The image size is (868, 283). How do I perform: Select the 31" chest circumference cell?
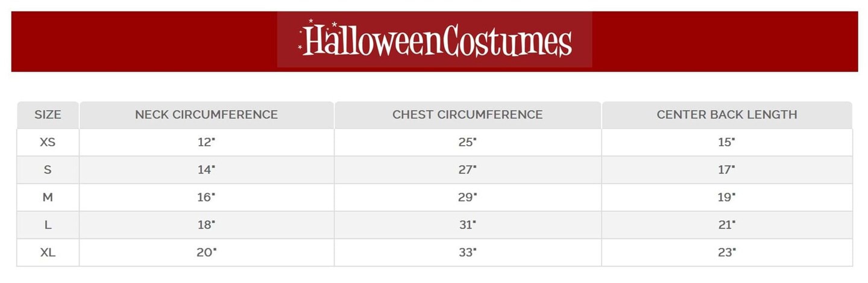coord(467,225)
